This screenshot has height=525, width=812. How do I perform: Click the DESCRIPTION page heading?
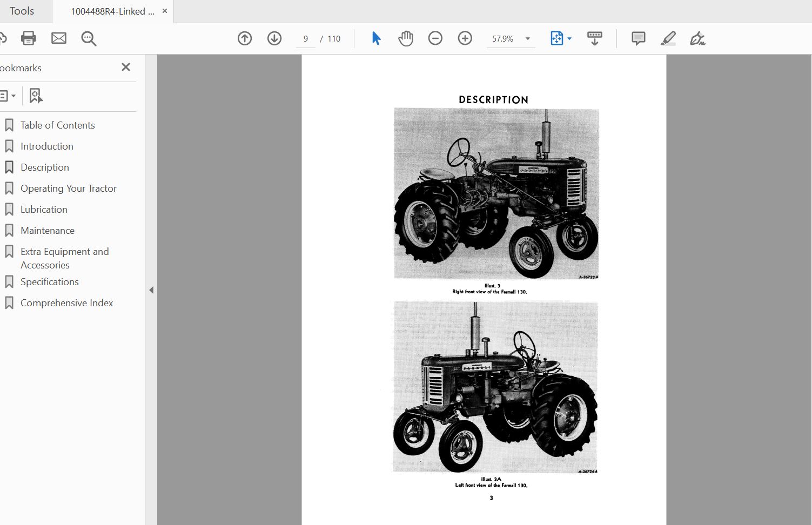tap(493, 100)
